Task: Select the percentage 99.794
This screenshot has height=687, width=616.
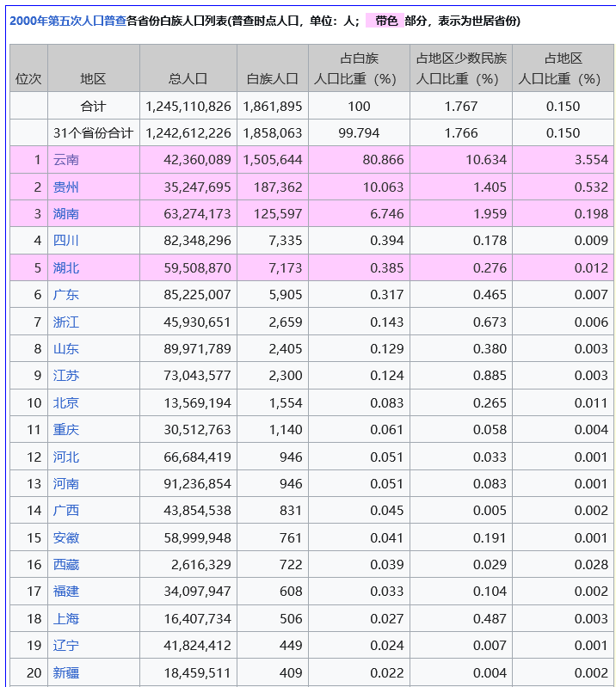Action: 359,132
